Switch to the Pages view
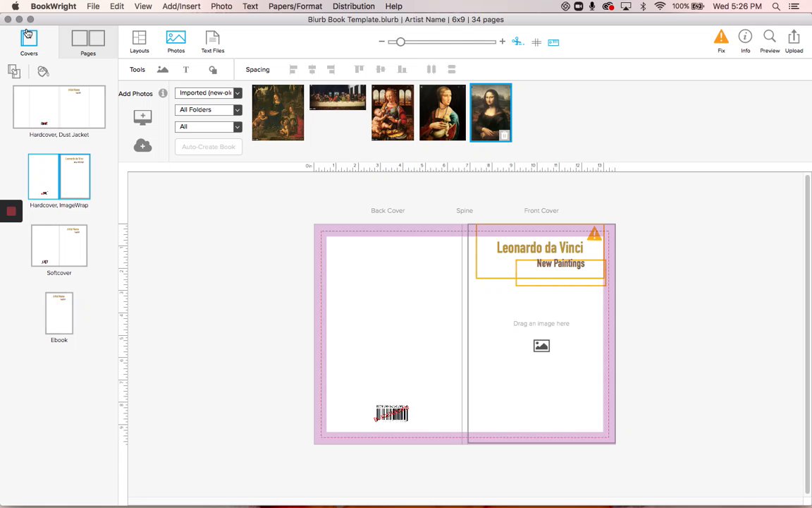Screen dimensions: 812x508 point(88,42)
